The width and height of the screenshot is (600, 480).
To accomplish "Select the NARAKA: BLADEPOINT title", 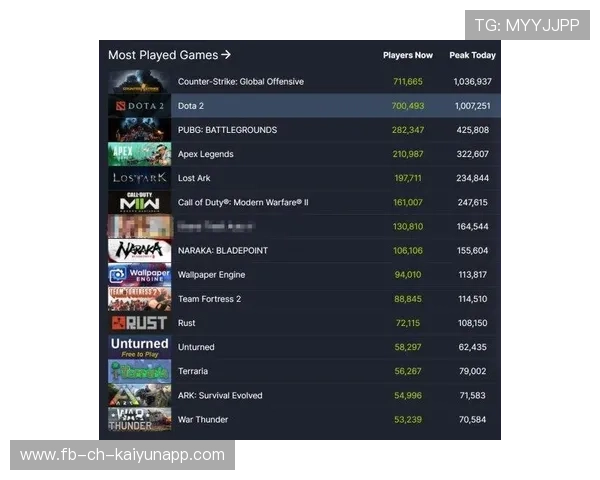I will [x=223, y=251].
